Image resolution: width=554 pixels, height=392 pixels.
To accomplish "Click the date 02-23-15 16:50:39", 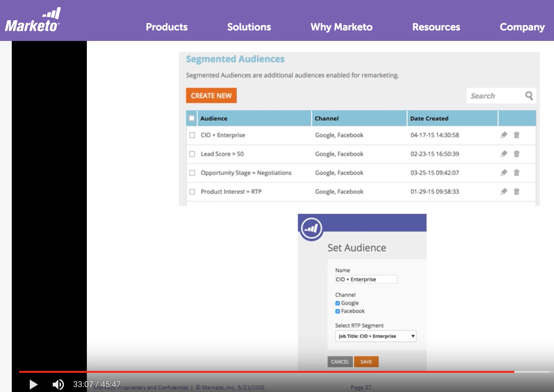I will pyautogui.click(x=435, y=154).
